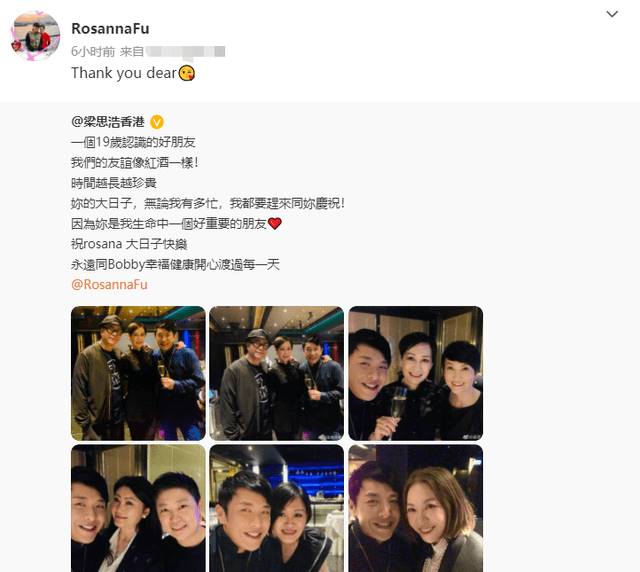Click the kiss emoji after Thank you dear
Screen dimensions: 640x572
(187, 73)
